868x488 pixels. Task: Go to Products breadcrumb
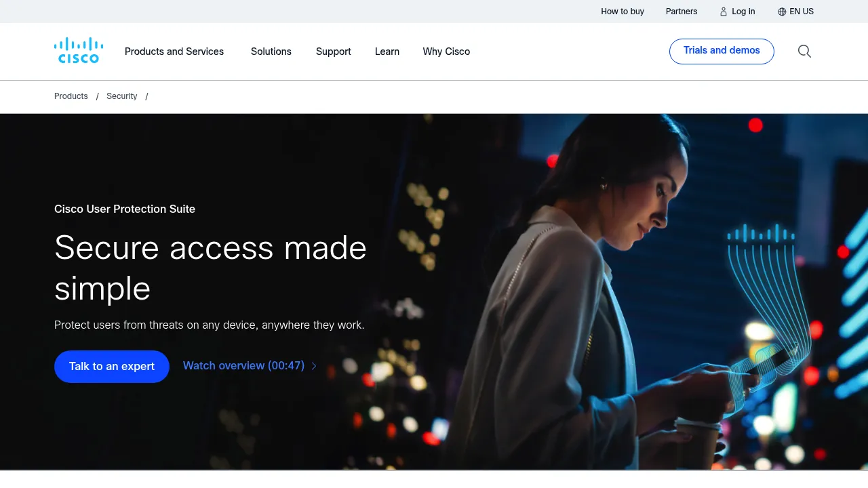click(x=71, y=96)
